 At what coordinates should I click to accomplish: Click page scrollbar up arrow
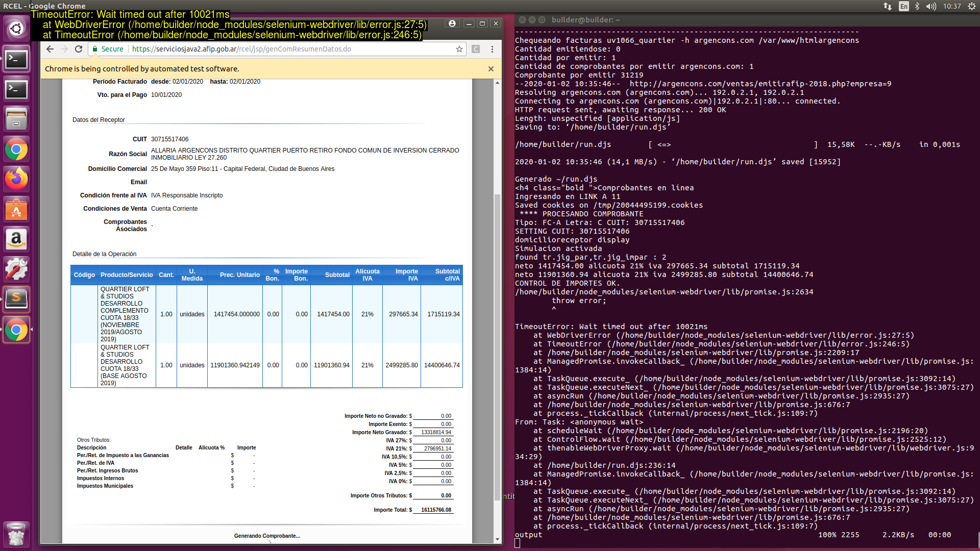(x=497, y=82)
